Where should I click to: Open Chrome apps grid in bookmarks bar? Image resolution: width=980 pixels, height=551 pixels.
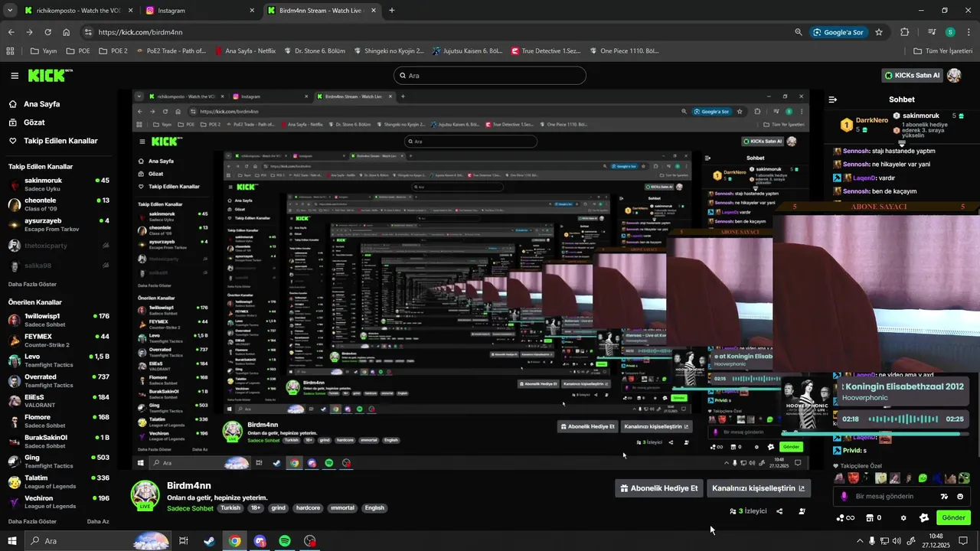tap(10, 51)
